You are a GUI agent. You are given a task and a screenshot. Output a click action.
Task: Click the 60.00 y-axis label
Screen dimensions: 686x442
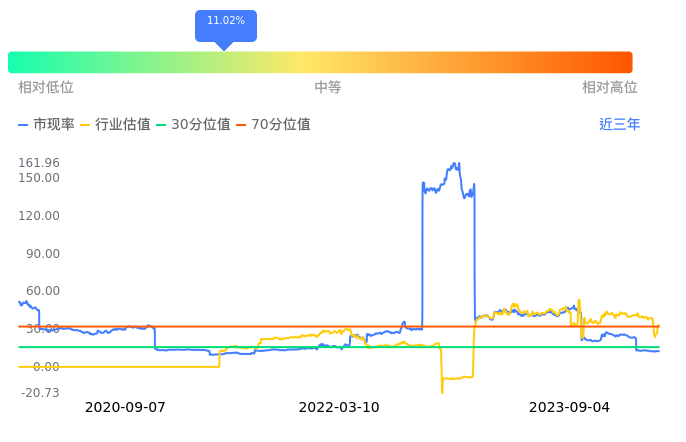pyautogui.click(x=43, y=291)
